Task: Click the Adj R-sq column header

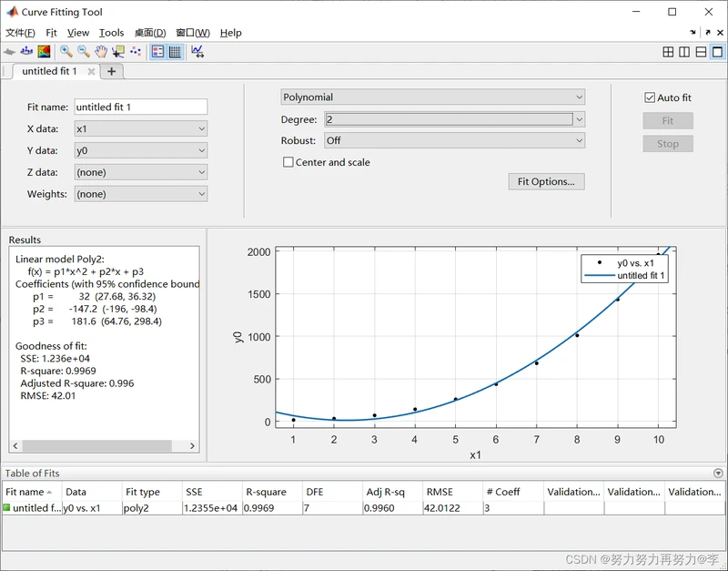Action: point(393,492)
